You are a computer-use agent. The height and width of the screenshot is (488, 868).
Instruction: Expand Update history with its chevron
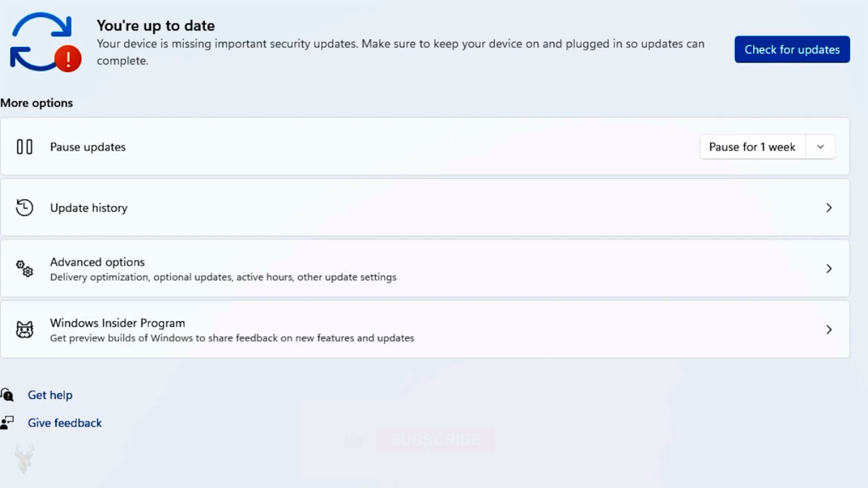(829, 208)
